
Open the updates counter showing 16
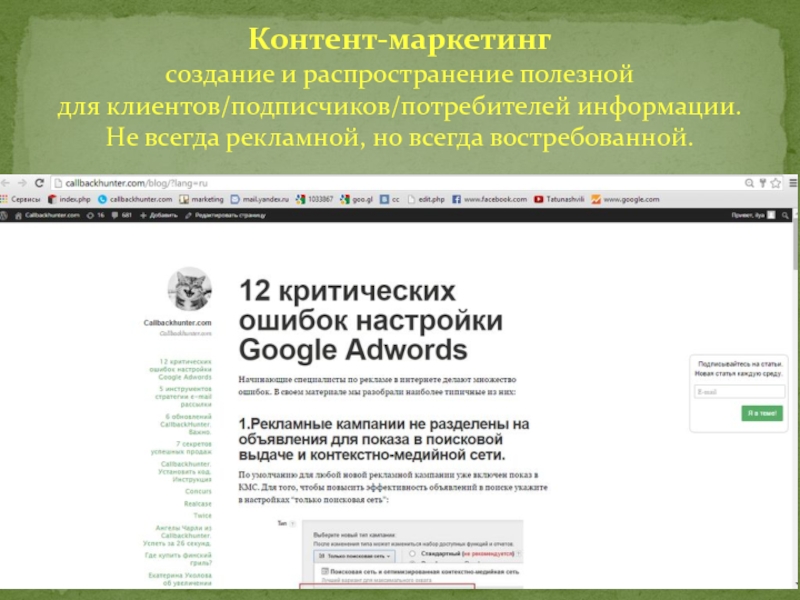point(95,215)
